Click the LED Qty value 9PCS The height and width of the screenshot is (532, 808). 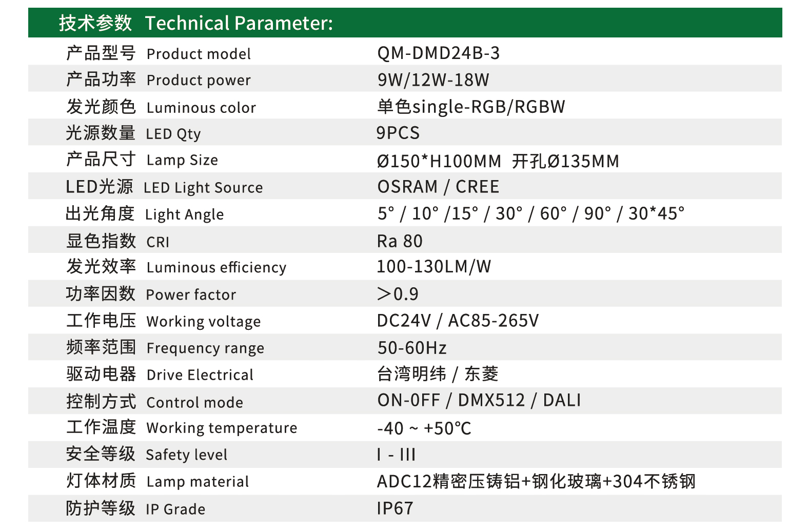point(398,133)
